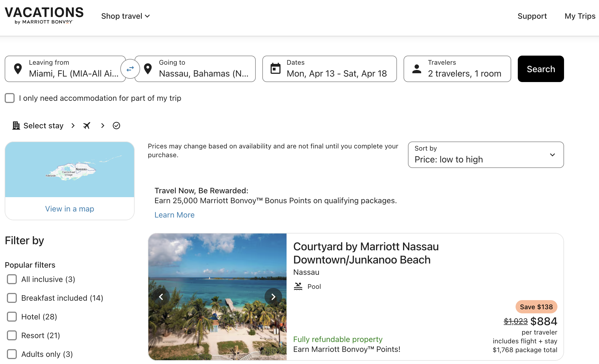Expand the Shop travel menu
The image size is (599, 364).
click(125, 16)
